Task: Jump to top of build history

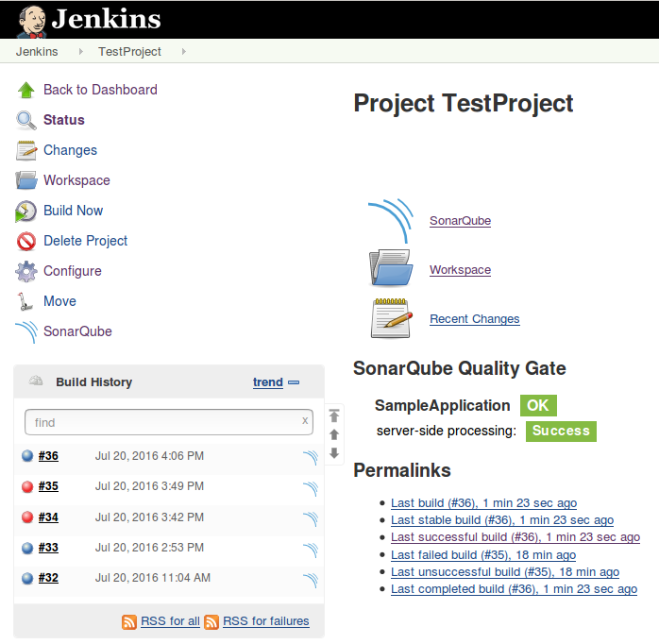Action: pyautogui.click(x=334, y=415)
